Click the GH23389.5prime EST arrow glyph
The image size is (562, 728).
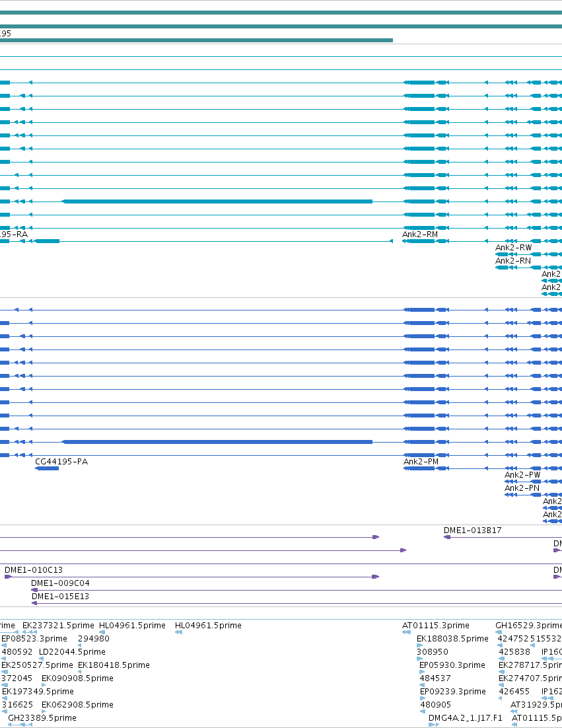click(20, 725)
